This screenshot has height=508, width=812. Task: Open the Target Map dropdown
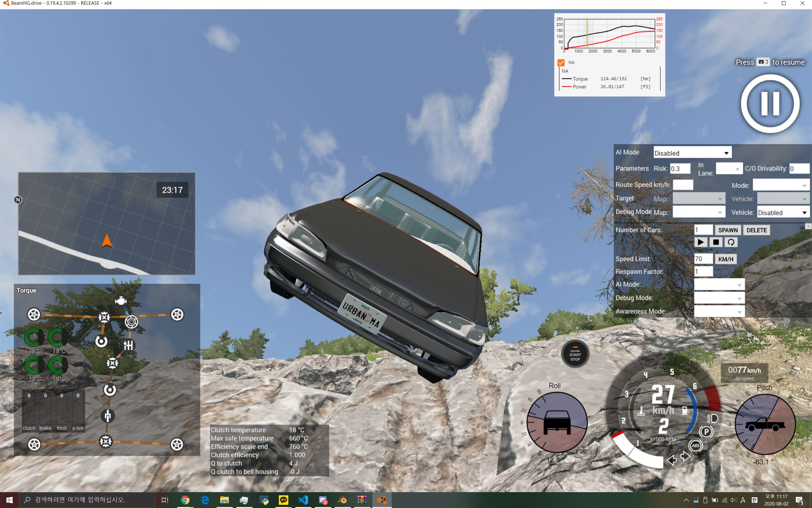699,198
